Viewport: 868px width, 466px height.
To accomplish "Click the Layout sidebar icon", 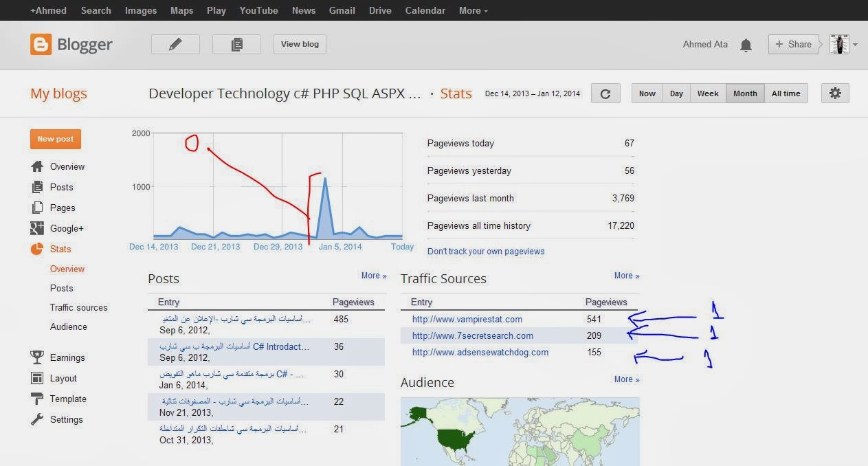I will point(37,378).
